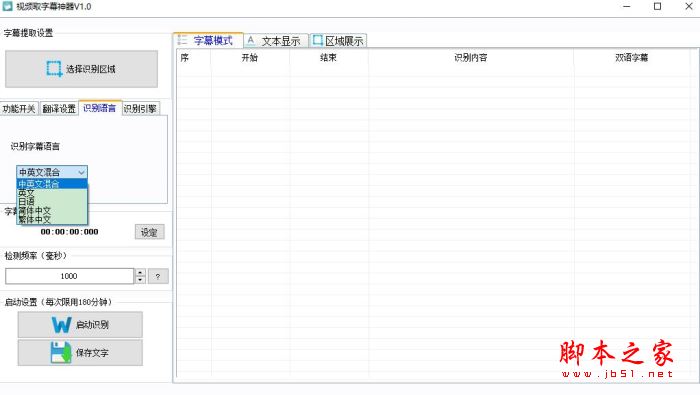
Task: Switch to the 翻译设置 tab
Action: [x=59, y=108]
